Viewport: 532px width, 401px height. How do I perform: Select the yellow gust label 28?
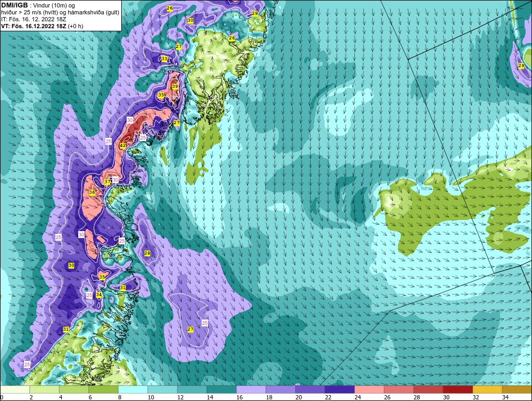[147, 253]
